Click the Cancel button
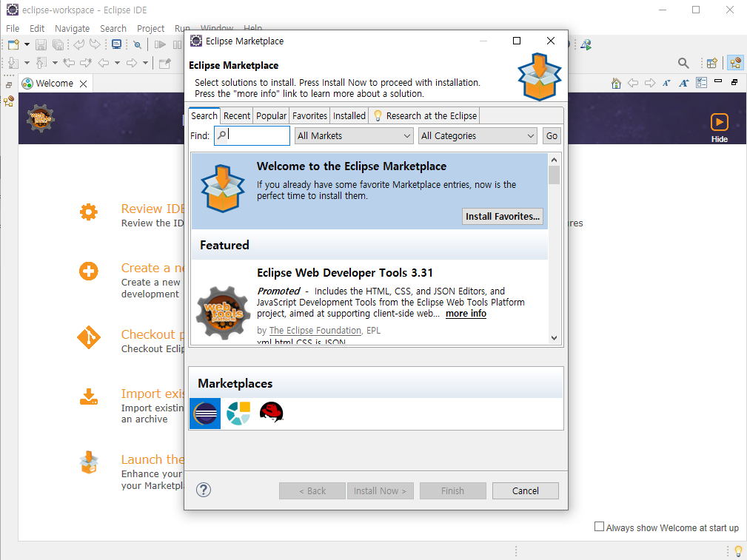The width and height of the screenshot is (747, 560). click(x=526, y=491)
